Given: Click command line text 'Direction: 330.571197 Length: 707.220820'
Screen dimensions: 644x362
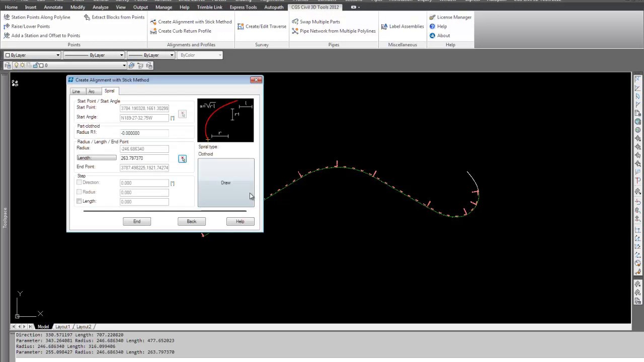Looking at the screenshot, I should (69, 335).
